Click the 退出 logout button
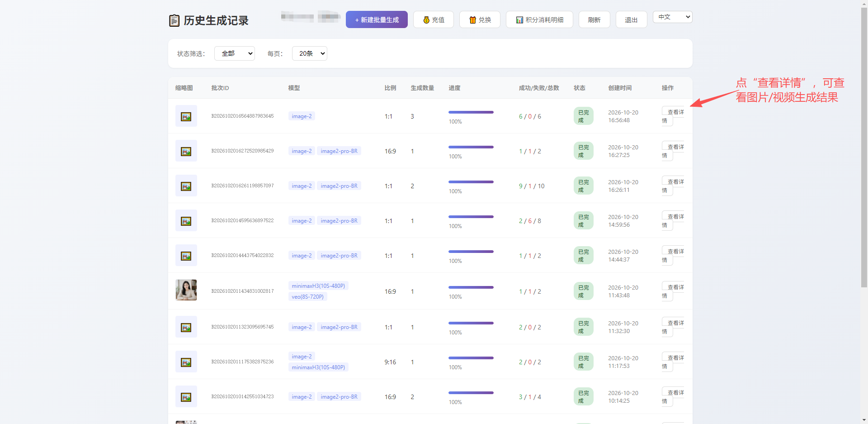The image size is (868, 424). (631, 19)
